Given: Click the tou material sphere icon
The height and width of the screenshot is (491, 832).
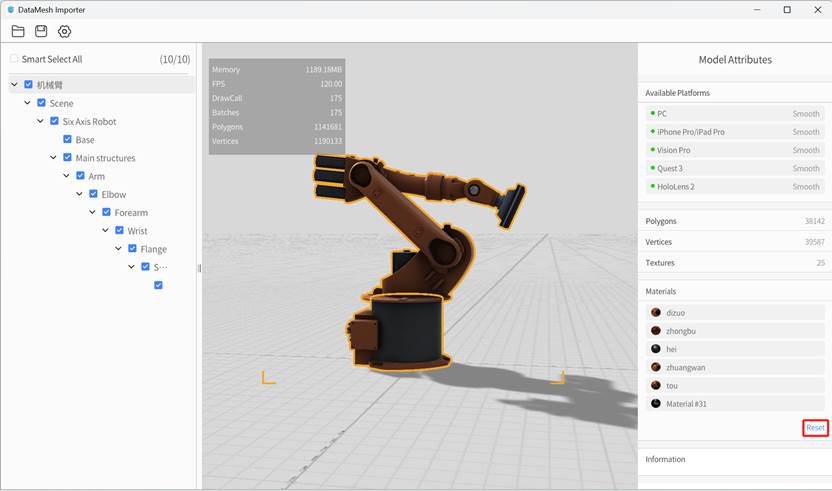Looking at the screenshot, I should [656, 385].
